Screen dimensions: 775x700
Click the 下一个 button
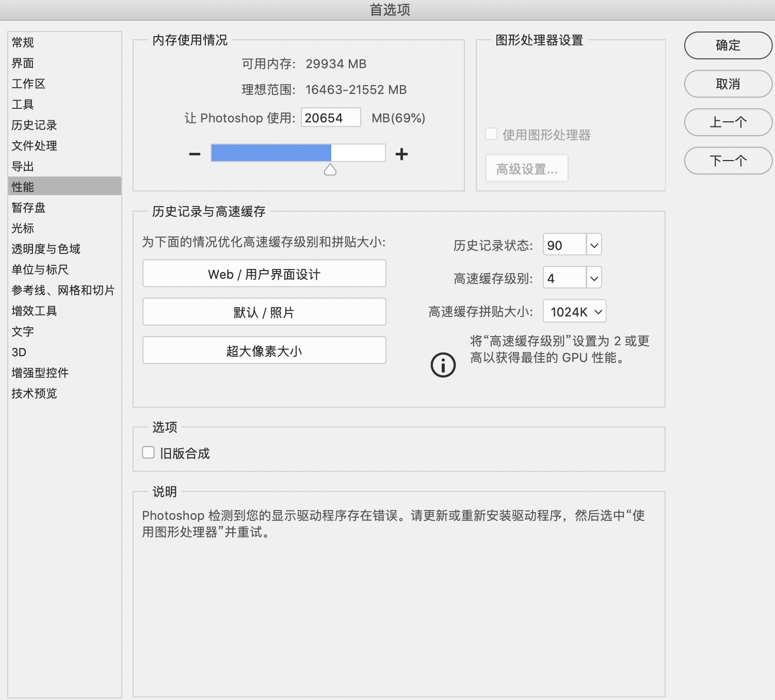pyautogui.click(x=728, y=161)
